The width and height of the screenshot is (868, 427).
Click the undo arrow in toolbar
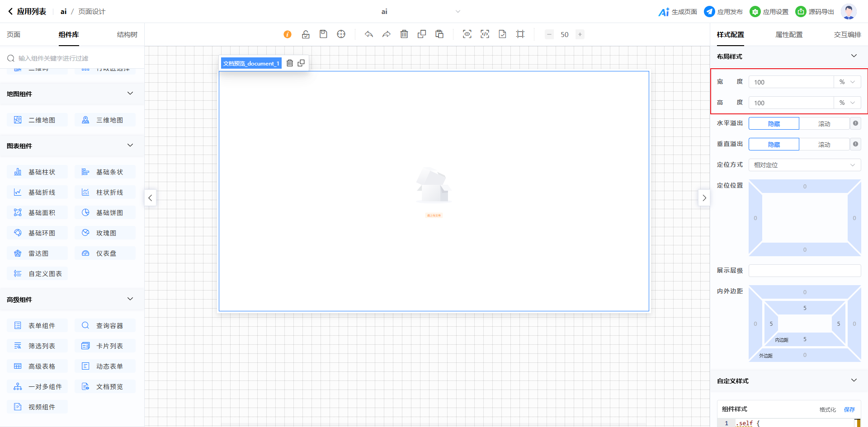click(369, 34)
